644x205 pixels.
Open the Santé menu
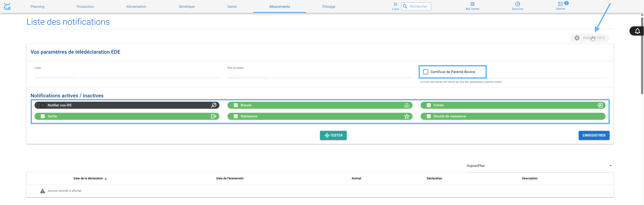click(232, 7)
